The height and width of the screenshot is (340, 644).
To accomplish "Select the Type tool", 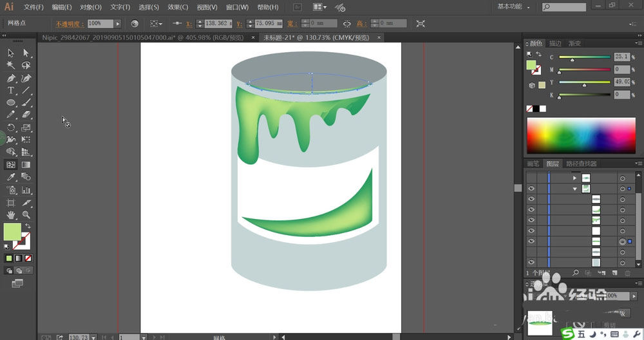I will coord(11,91).
